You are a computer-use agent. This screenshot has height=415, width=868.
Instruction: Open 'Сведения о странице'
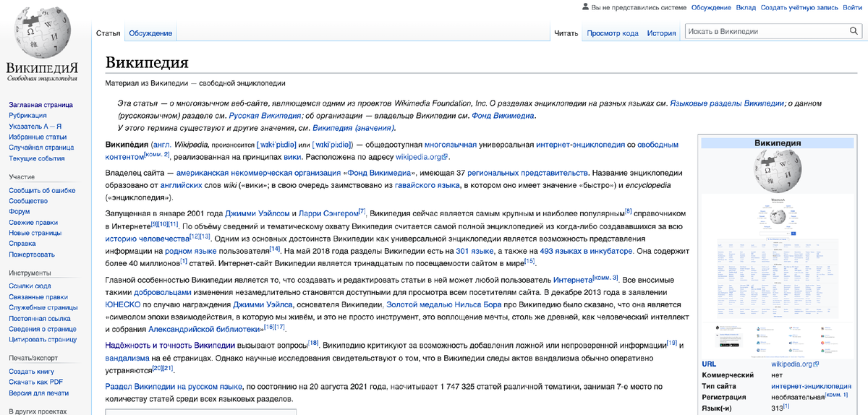(x=43, y=329)
